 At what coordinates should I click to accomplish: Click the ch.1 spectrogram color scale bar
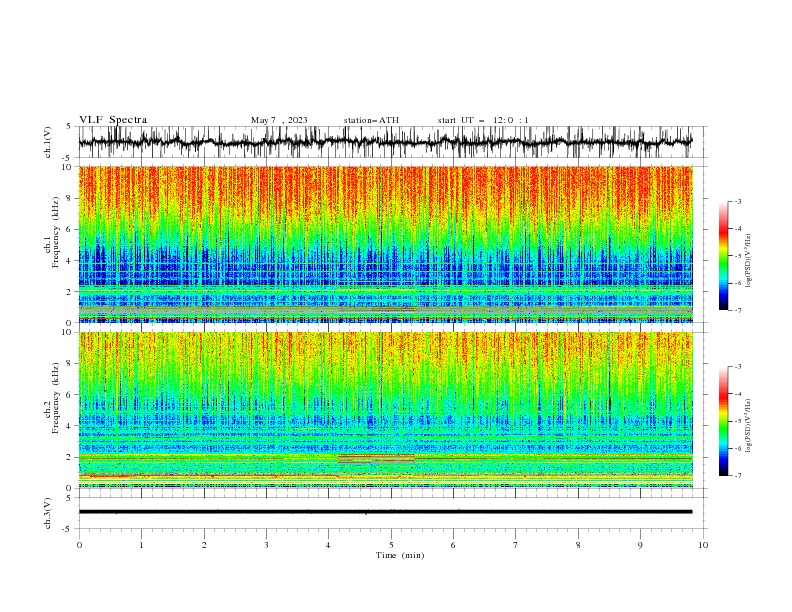723,256
